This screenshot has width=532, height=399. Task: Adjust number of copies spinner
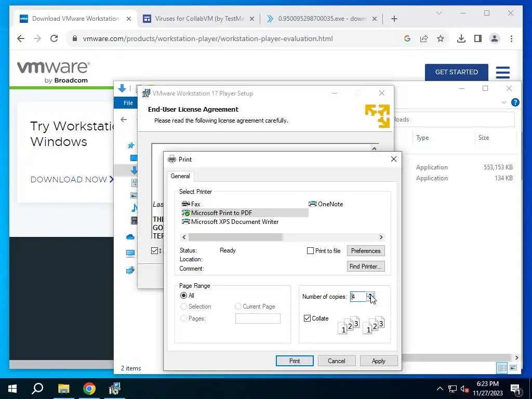[370, 297]
